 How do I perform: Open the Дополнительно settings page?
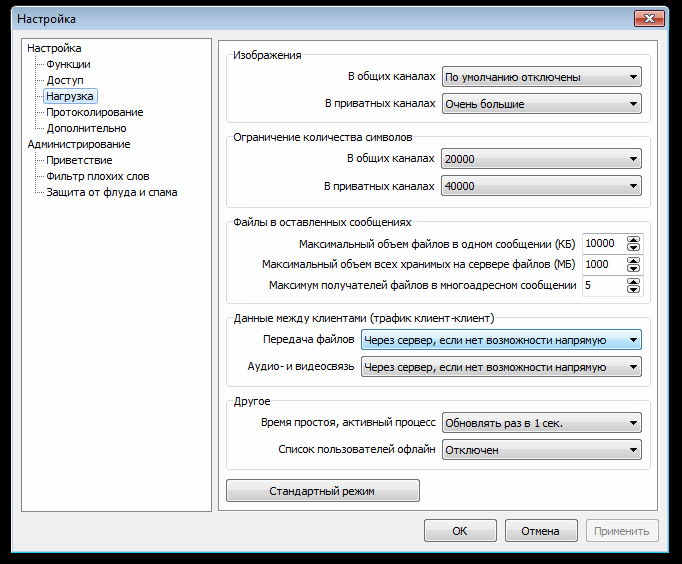coord(86,128)
